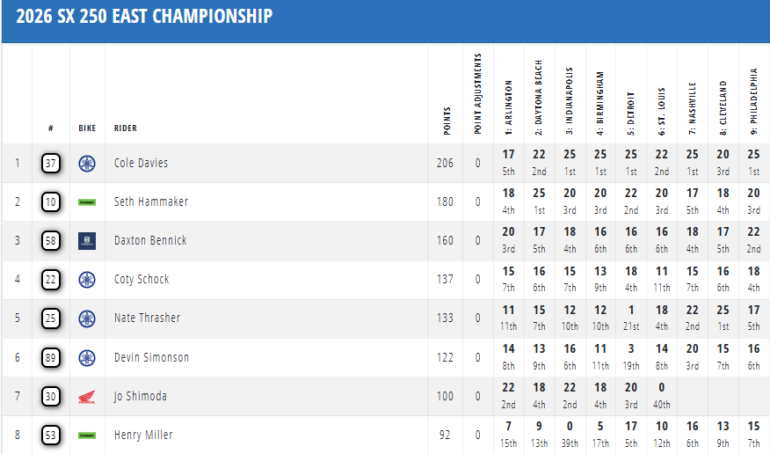The image size is (770, 454).
Task: Click Daxton Bennick's Husqvarna bike logo
Action: 87,241
